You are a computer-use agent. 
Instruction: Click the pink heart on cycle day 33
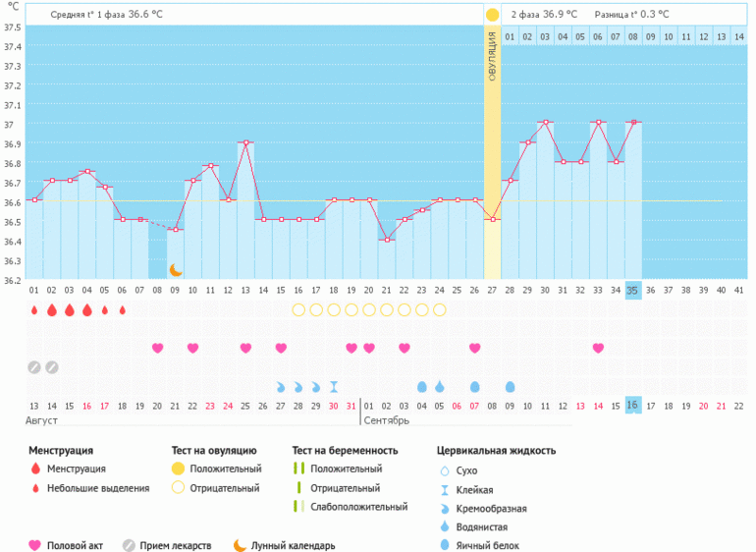[598, 348]
